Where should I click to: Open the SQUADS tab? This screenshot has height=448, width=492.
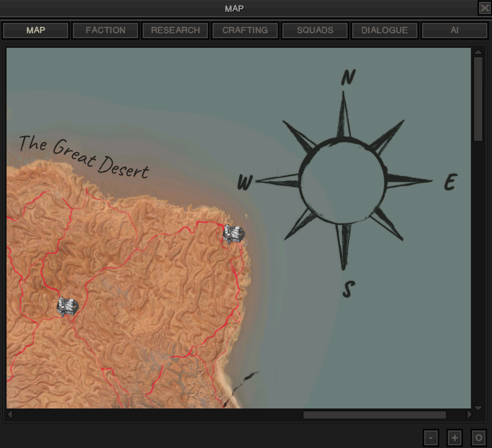pyautogui.click(x=315, y=30)
